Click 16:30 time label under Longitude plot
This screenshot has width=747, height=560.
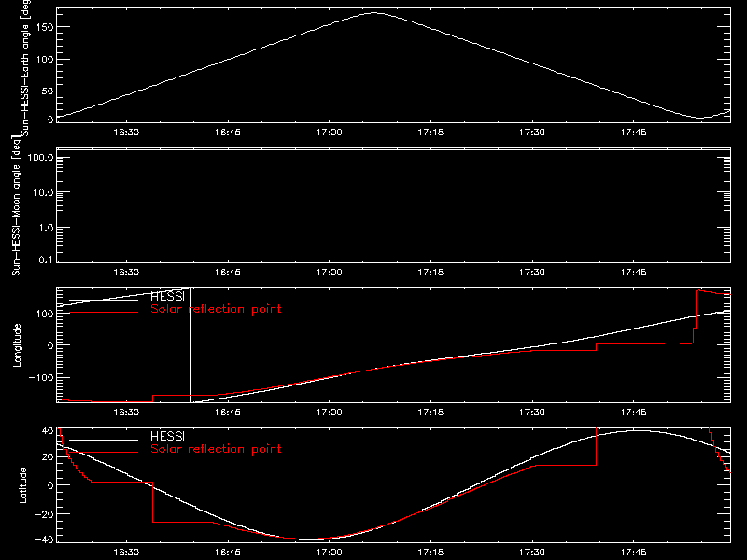pos(126,412)
